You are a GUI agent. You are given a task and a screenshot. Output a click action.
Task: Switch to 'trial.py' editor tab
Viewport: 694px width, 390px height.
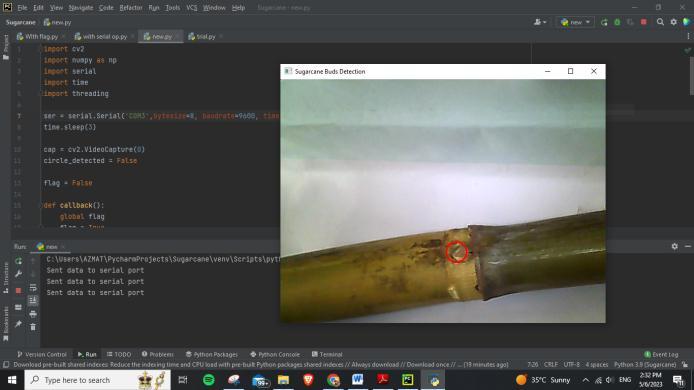[205, 36]
